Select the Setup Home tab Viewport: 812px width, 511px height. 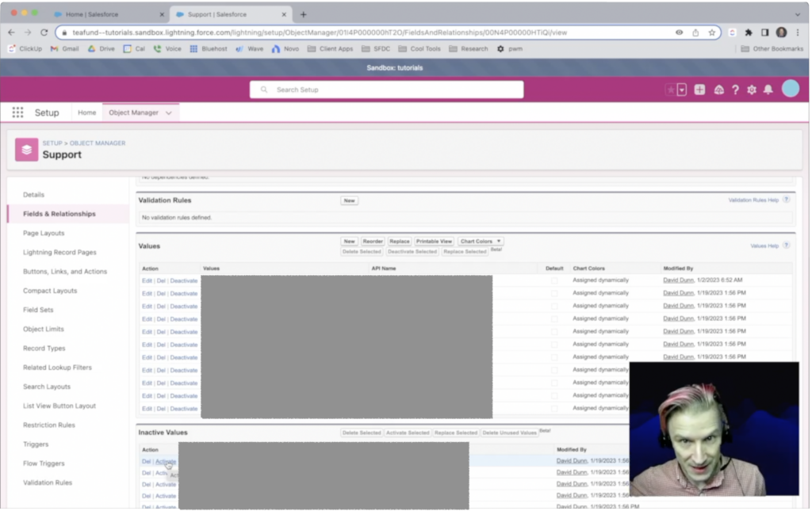point(87,112)
